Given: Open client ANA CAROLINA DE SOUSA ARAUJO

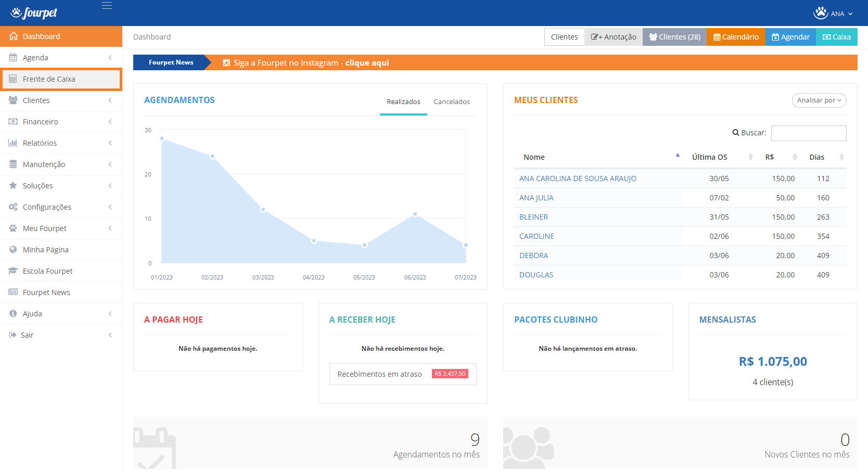Looking at the screenshot, I should pos(578,178).
